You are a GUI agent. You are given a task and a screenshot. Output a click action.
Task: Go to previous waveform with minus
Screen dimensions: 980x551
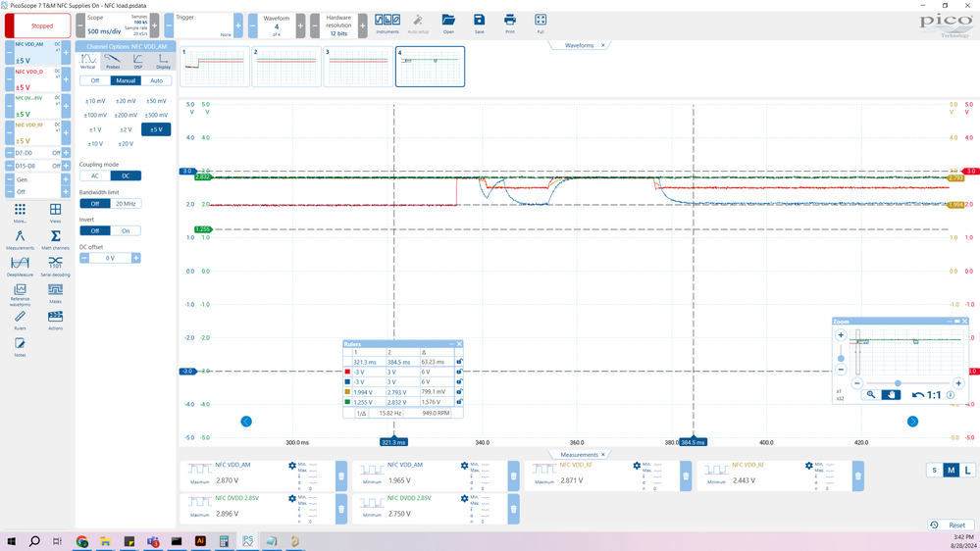coord(252,25)
